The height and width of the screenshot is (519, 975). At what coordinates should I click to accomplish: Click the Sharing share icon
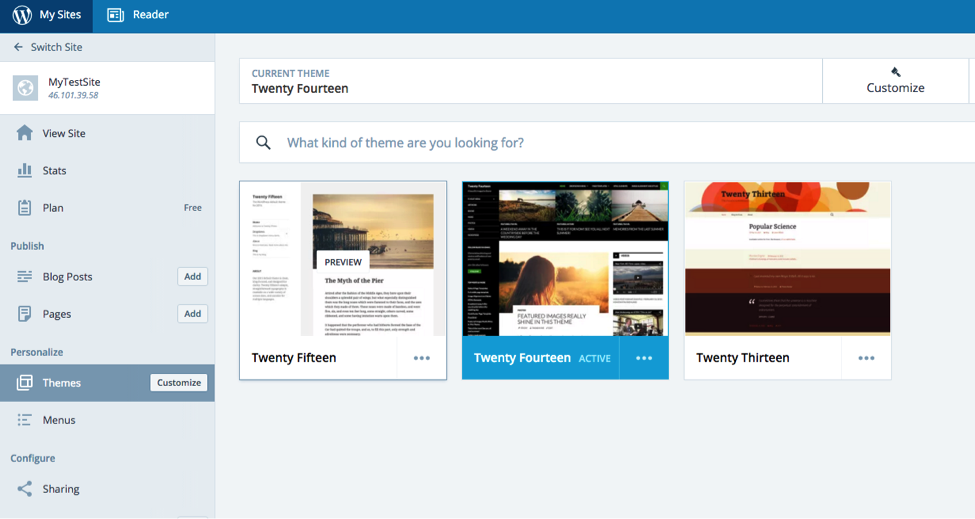[24, 489]
